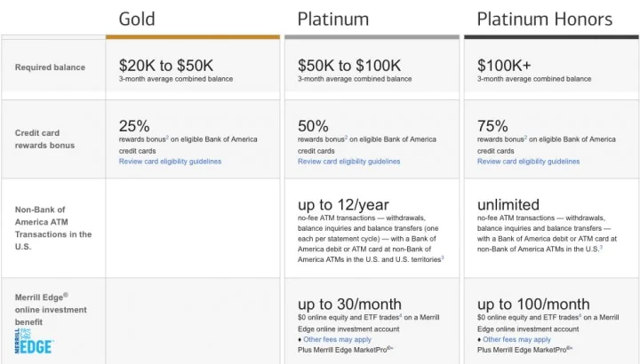Click the Credit card rewards bonus row label
This screenshot has height=364, width=640.
pos(44,139)
